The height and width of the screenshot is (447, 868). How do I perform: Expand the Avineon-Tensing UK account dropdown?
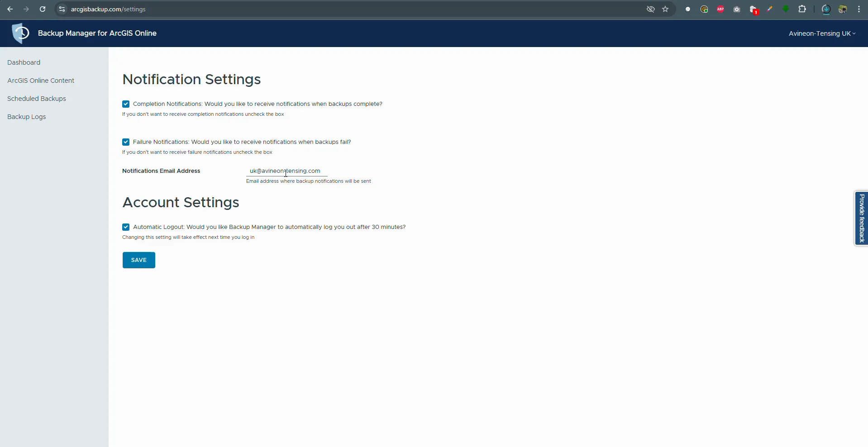tap(822, 33)
